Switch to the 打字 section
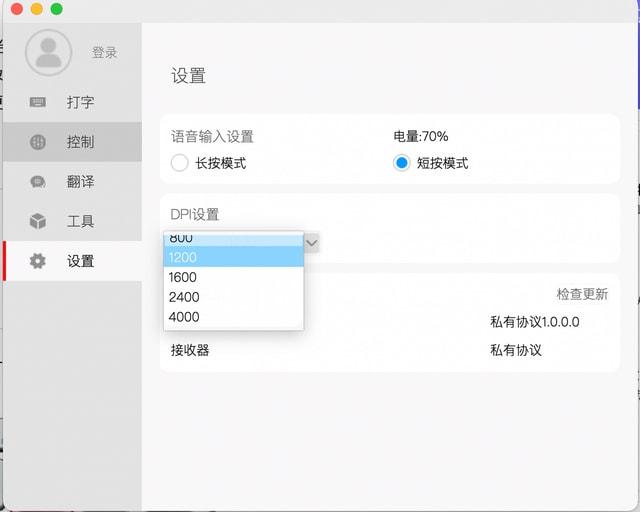This screenshot has height=512, width=640. tap(73, 102)
